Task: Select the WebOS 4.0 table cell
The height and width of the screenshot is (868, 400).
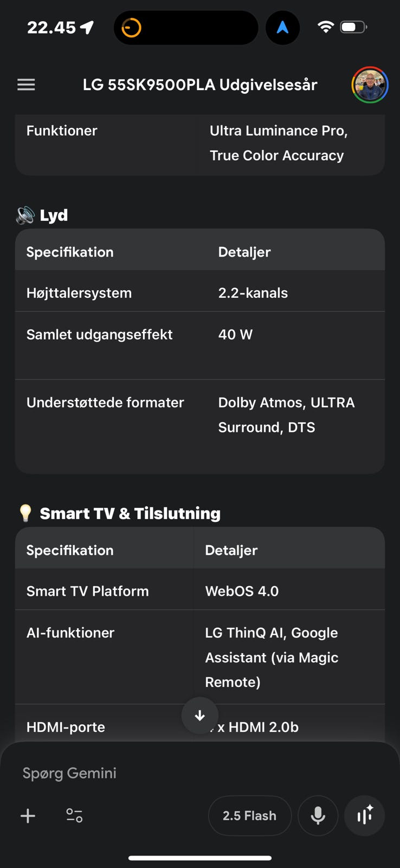Action: tap(242, 591)
